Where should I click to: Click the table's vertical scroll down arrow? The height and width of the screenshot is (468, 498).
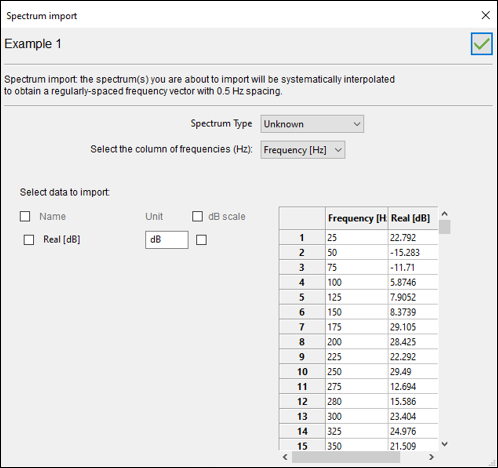point(445,444)
